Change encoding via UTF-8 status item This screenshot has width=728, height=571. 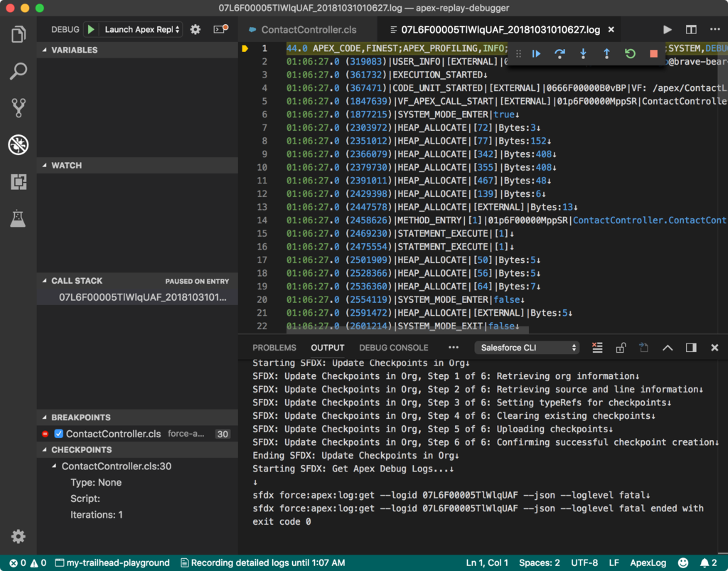coord(584,562)
